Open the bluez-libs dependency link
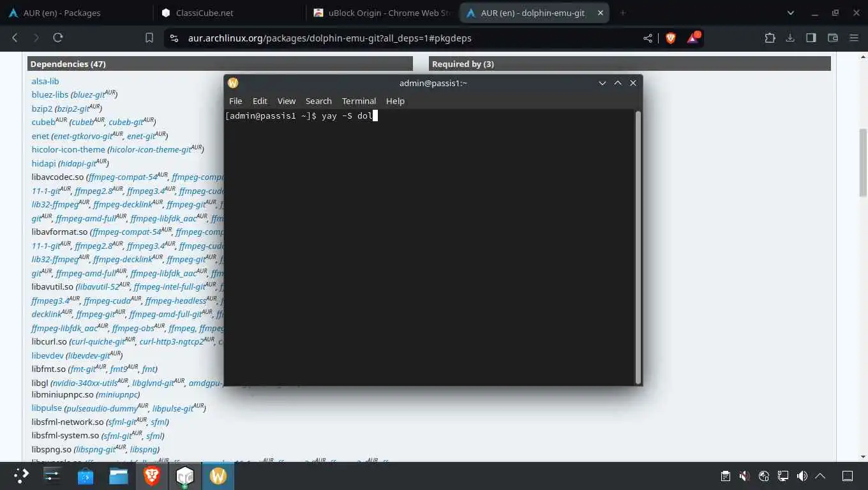The height and width of the screenshot is (490, 868). tap(50, 94)
